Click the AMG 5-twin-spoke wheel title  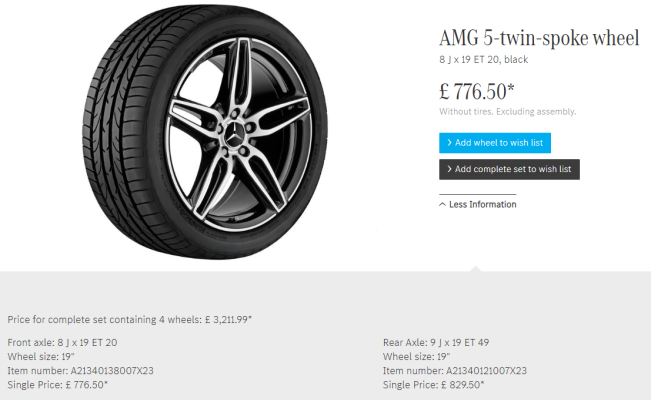(538, 39)
